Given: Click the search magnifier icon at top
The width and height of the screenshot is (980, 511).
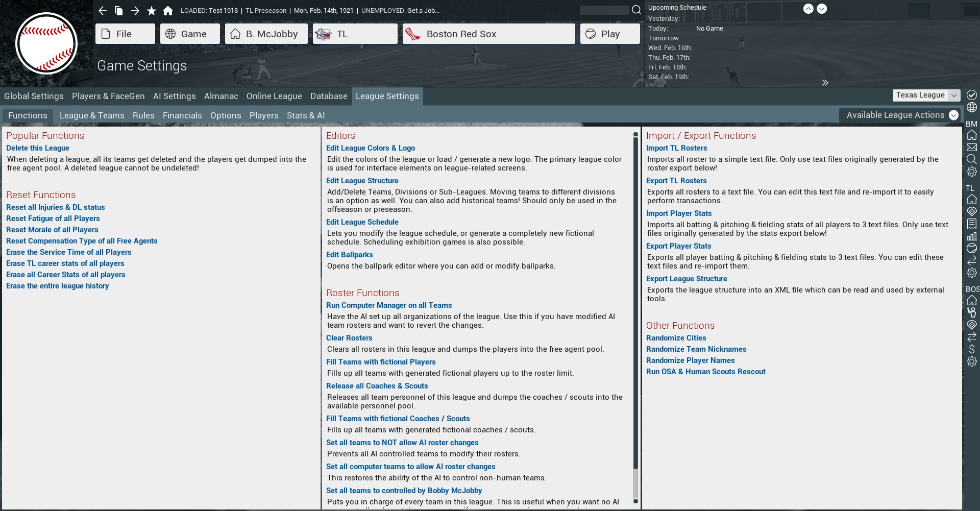Looking at the screenshot, I should point(636,10).
